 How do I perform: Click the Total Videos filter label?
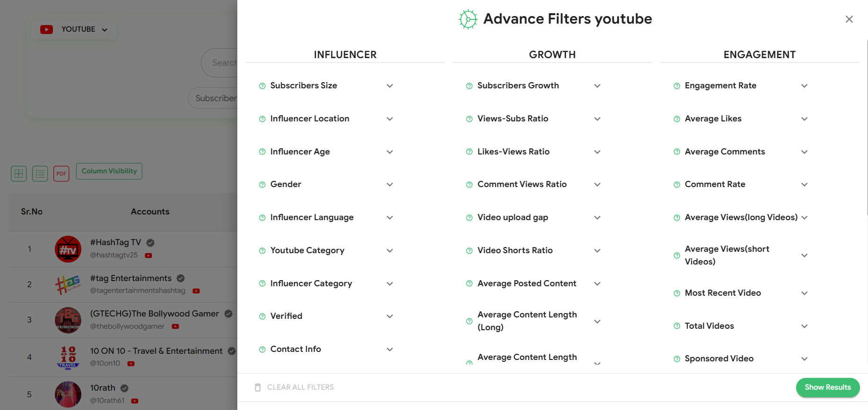tap(709, 326)
